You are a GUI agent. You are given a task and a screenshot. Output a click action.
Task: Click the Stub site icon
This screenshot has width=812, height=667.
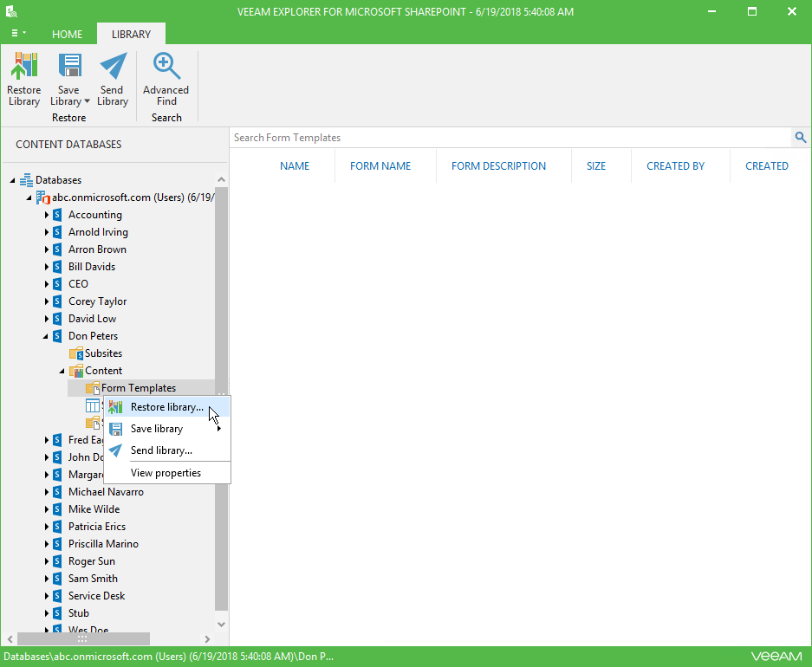(x=57, y=613)
